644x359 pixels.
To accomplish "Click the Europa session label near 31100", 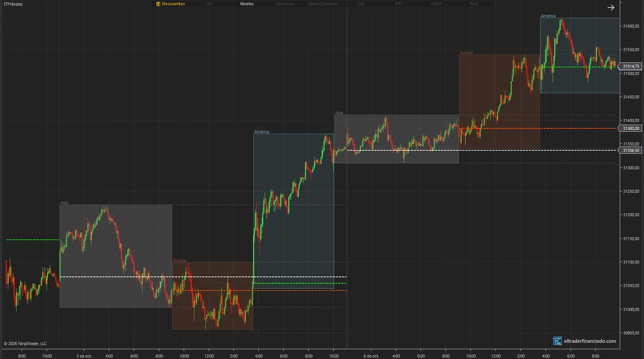I will (x=180, y=260).
